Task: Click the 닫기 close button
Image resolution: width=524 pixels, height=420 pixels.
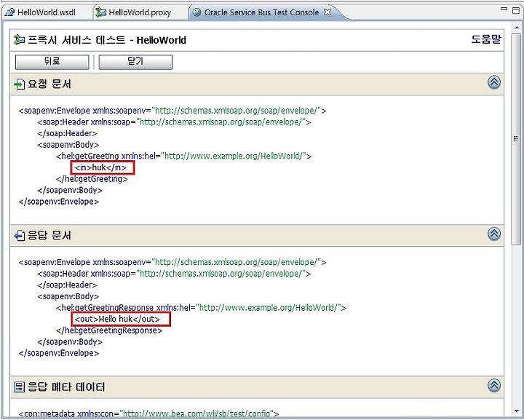Action: (x=135, y=62)
